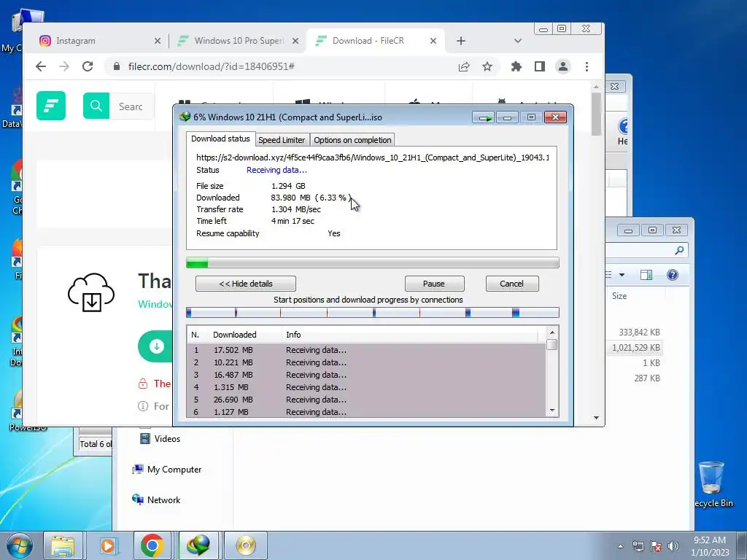
Task: Click the Hide details button
Action: (x=246, y=284)
